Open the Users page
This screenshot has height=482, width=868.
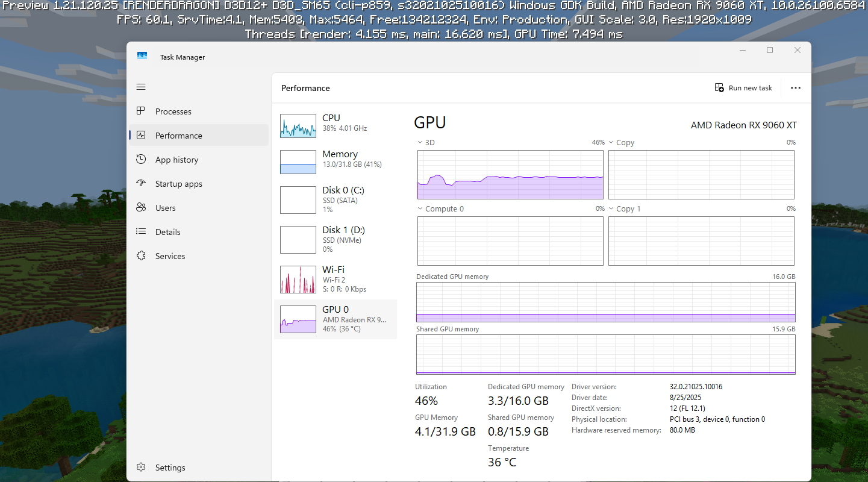click(199, 208)
